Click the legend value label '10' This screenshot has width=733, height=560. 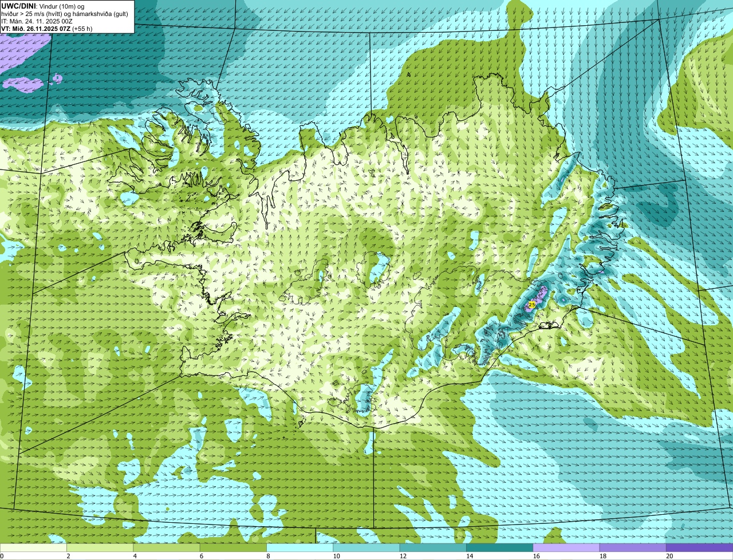(336, 556)
